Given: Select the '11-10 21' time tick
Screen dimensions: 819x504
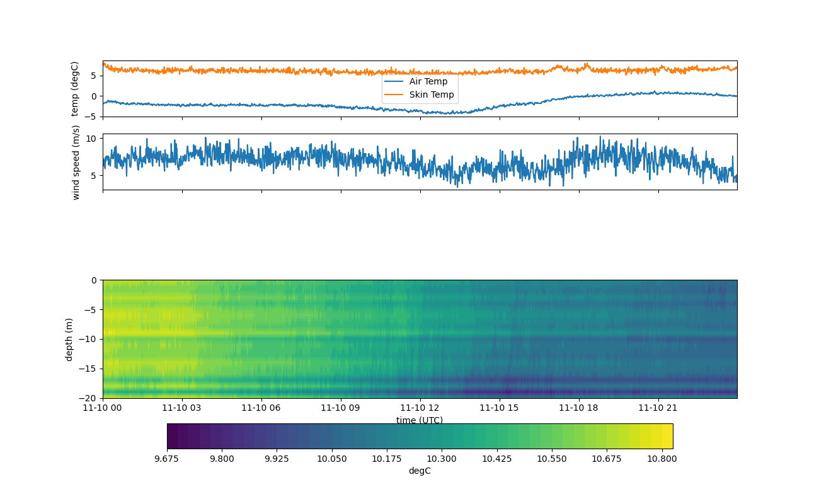Looking at the screenshot, I should 658,408.
